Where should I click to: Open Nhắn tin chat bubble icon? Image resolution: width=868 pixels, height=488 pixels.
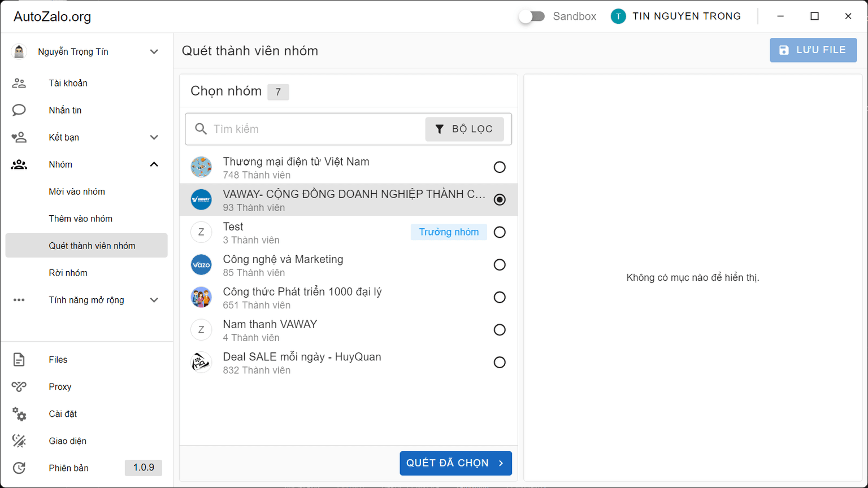point(19,110)
